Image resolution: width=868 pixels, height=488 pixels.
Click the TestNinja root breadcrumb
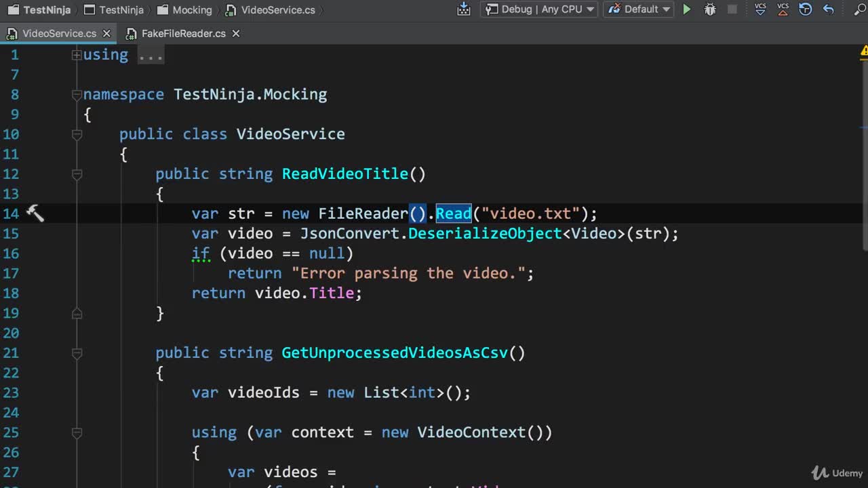[39, 9]
